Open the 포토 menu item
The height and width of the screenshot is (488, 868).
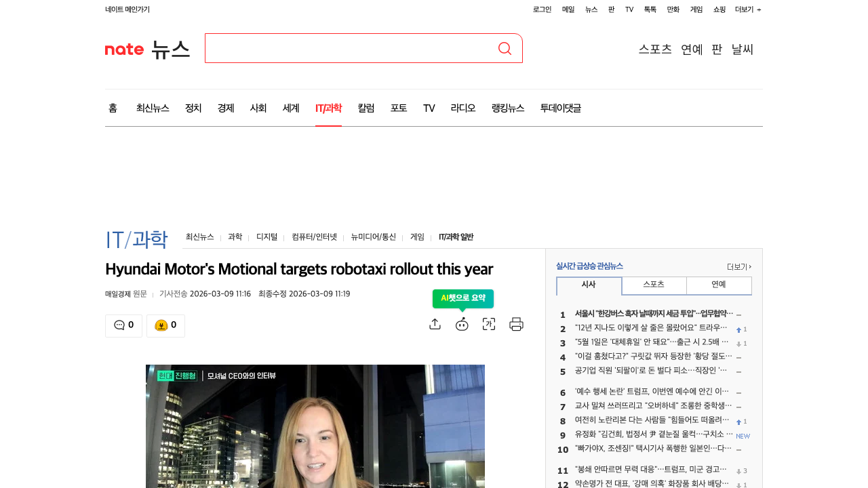[399, 108]
